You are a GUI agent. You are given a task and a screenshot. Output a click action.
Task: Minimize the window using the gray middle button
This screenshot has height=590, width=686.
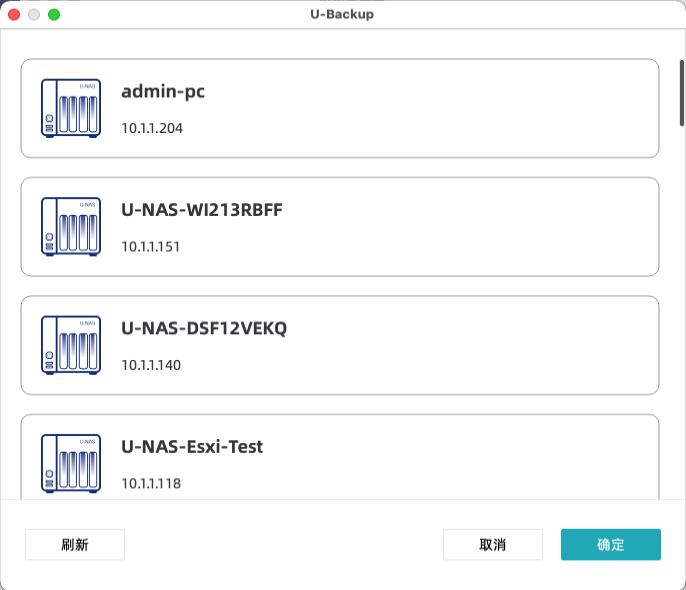point(34,15)
